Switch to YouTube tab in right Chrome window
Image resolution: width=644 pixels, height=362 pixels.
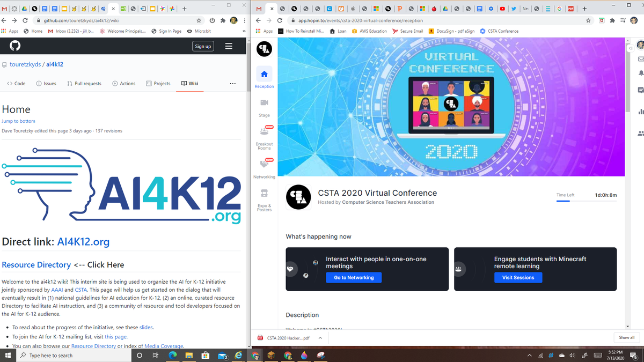point(502,9)
